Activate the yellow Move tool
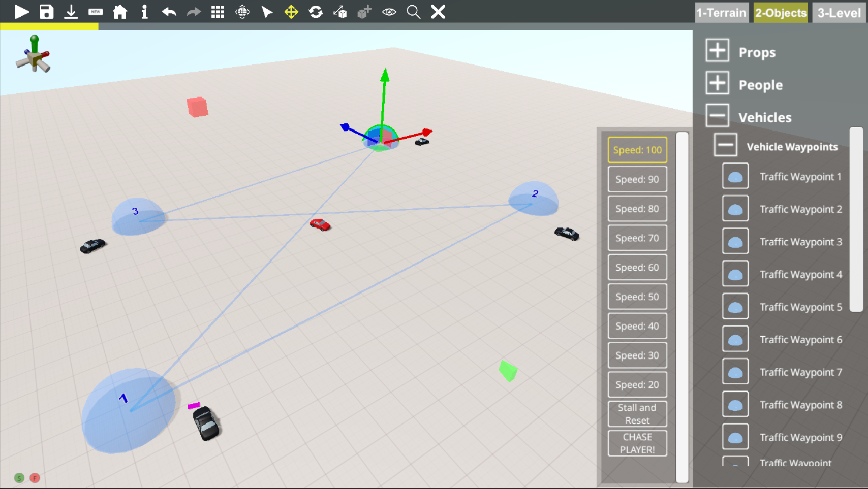Image resolution: width=868 pixels, height=489 pixels. (x=291, y=12)
